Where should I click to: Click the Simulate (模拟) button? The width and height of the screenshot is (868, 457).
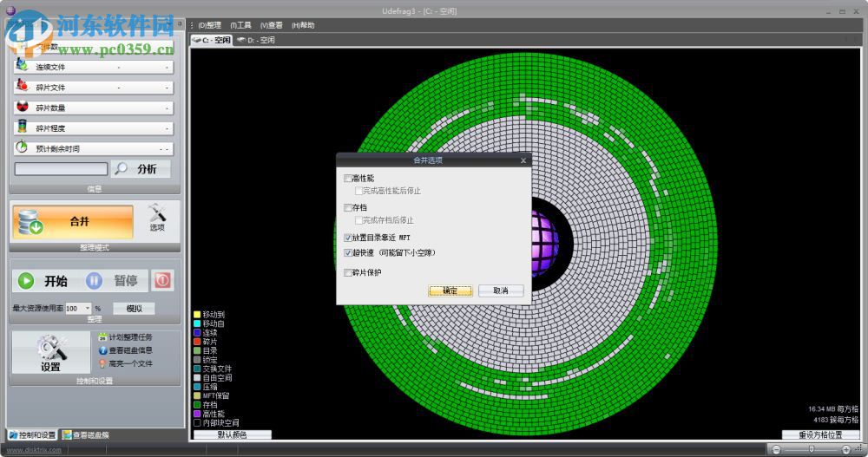[x=134, y=308]
